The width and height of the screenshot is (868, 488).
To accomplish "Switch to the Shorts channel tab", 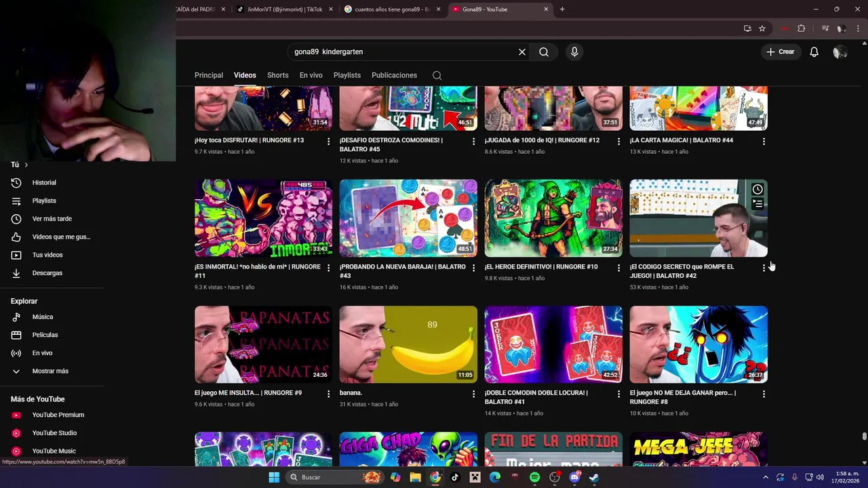I will [277, 75].
